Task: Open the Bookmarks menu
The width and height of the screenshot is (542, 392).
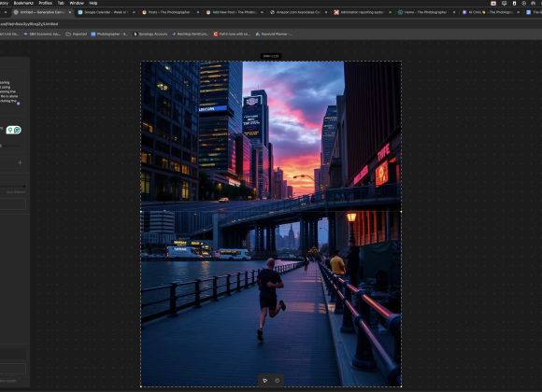Action: (23, 3)
